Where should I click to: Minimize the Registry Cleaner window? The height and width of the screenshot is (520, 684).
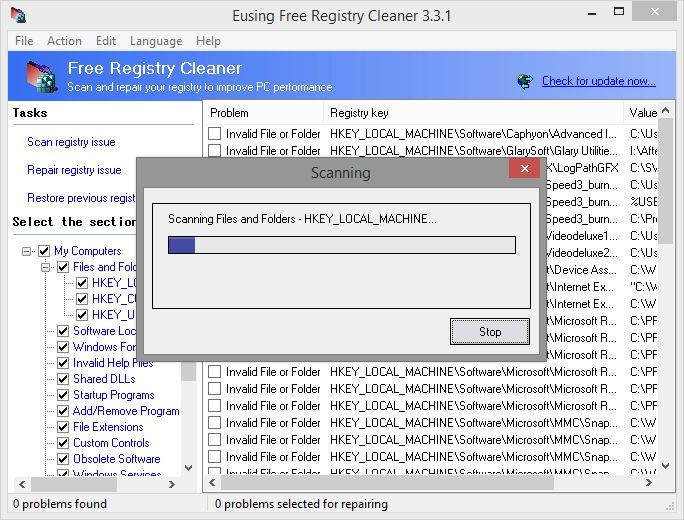(x=592, y=13)
